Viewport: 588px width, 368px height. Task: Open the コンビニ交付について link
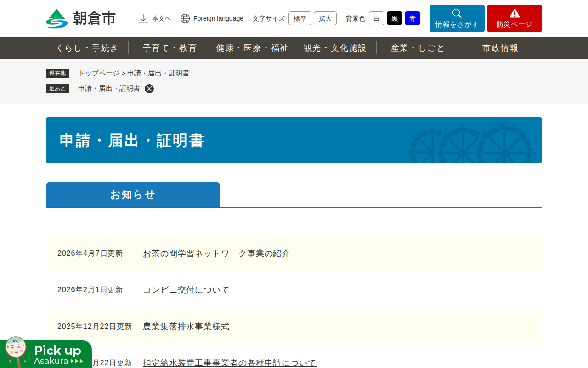point(186,290)
